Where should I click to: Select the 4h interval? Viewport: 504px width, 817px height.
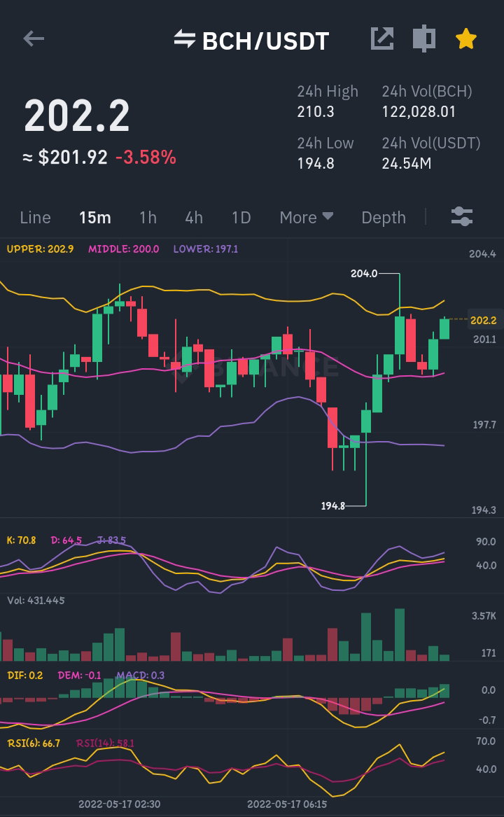(x=194, y=217)
